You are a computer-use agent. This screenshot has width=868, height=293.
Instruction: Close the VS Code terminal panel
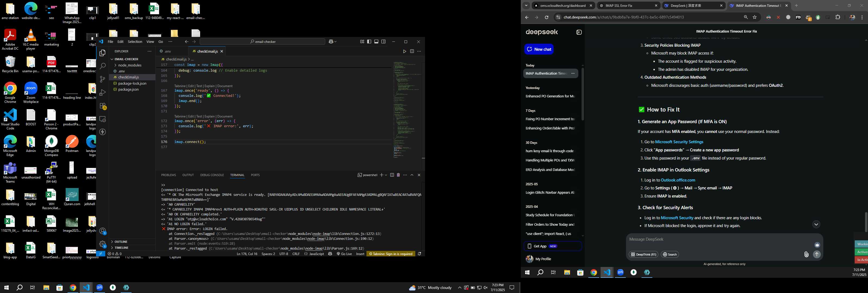[419, 175]
